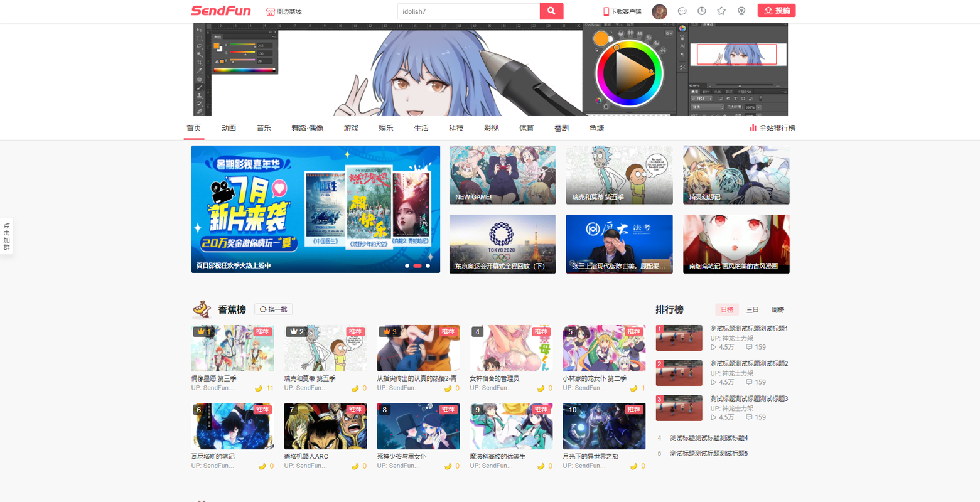
Task: Open the 南烟斋笔记 featured thumbnail
Action: [x=736, y=244]
